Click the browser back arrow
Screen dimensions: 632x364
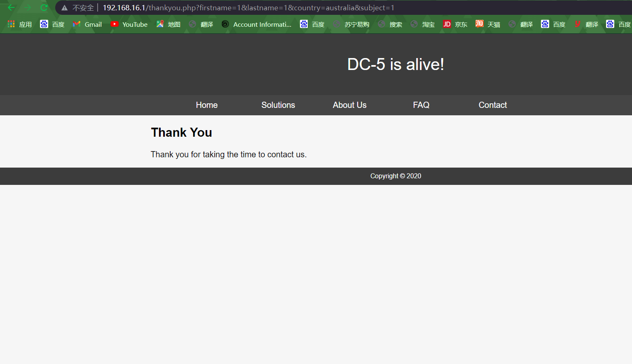pos(11,8)
